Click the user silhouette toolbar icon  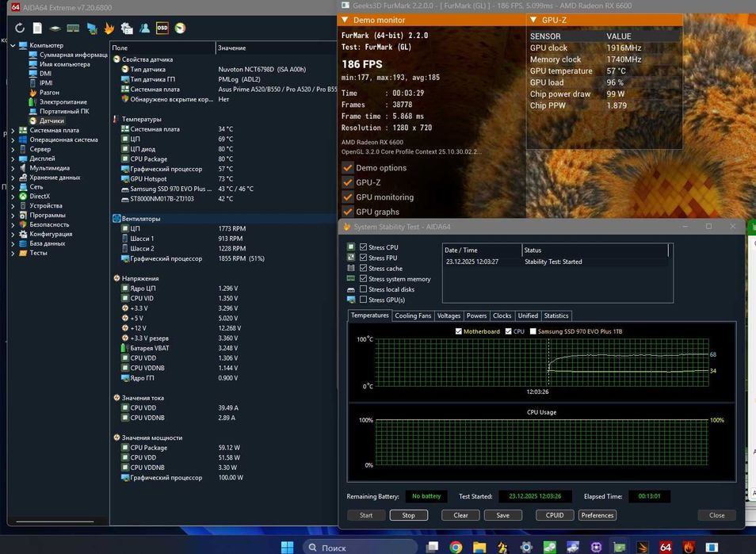(x=144, y=29)
